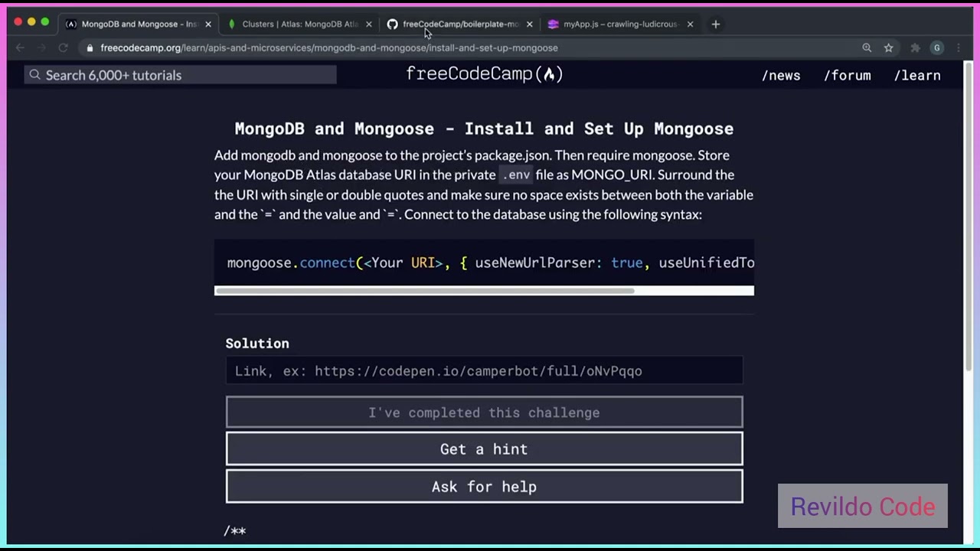Switch to the myApp.js crawling-ludicrous tab
The height and width of the screenshot is (551, 980).
click(x=621, y=24)
